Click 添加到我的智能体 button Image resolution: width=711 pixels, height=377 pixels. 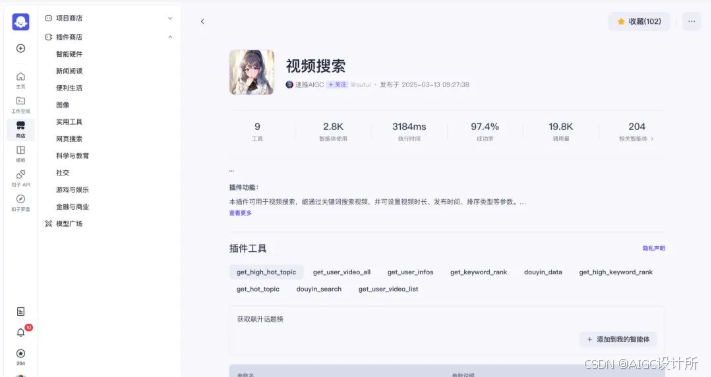pos(618,339)
